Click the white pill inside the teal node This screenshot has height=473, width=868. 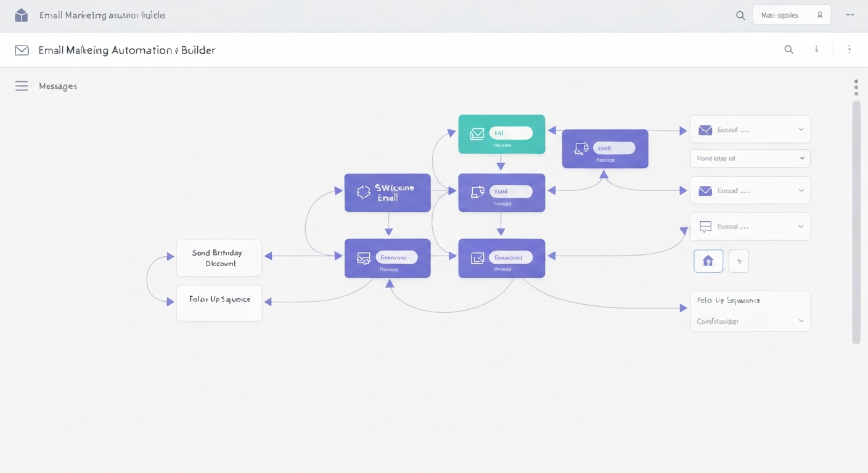(510, 132)
